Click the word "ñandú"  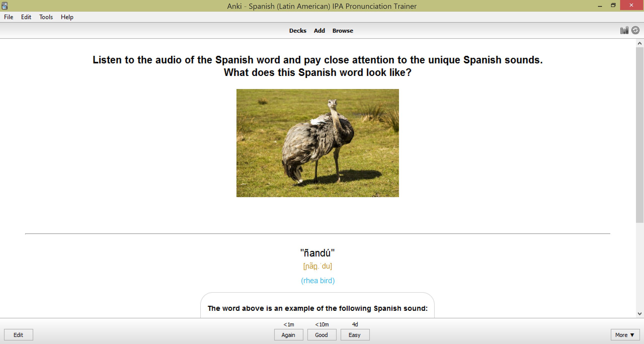[x=317, y=253]
